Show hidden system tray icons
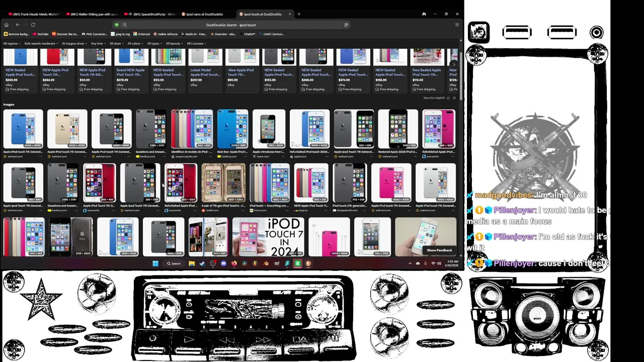The image size is (644, 362). [x=410, y=263]
